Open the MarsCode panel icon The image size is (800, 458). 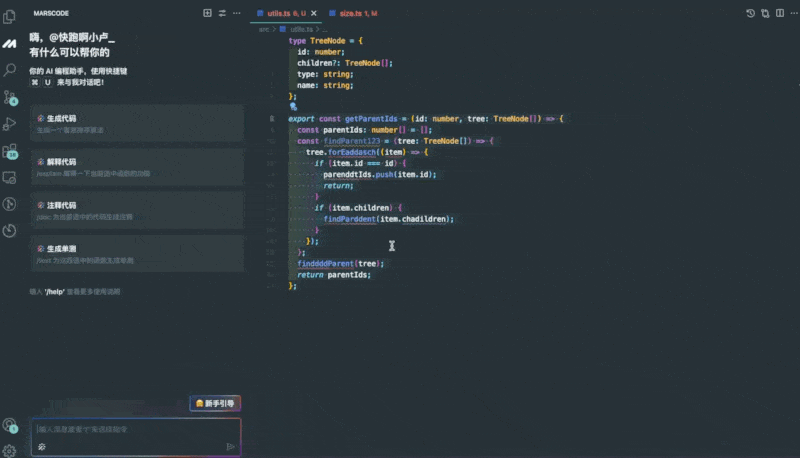pyautogui.click(x=9, y=44)
